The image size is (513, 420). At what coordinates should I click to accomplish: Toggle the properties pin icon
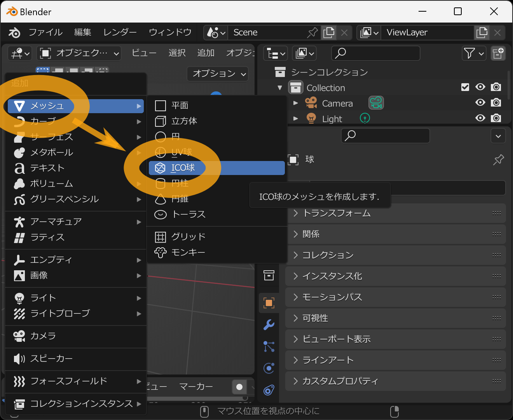pos(498,159)
